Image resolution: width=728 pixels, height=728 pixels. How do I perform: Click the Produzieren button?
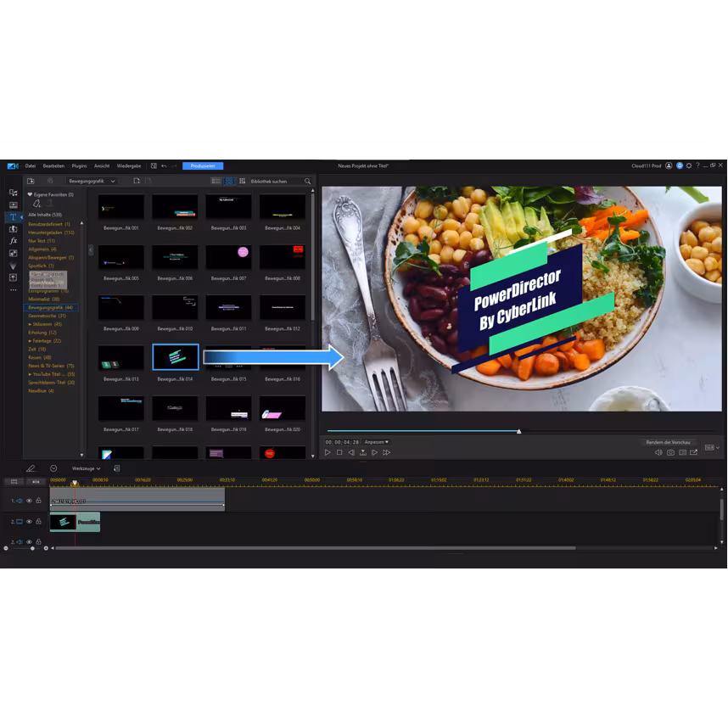(x=203, y=165)
